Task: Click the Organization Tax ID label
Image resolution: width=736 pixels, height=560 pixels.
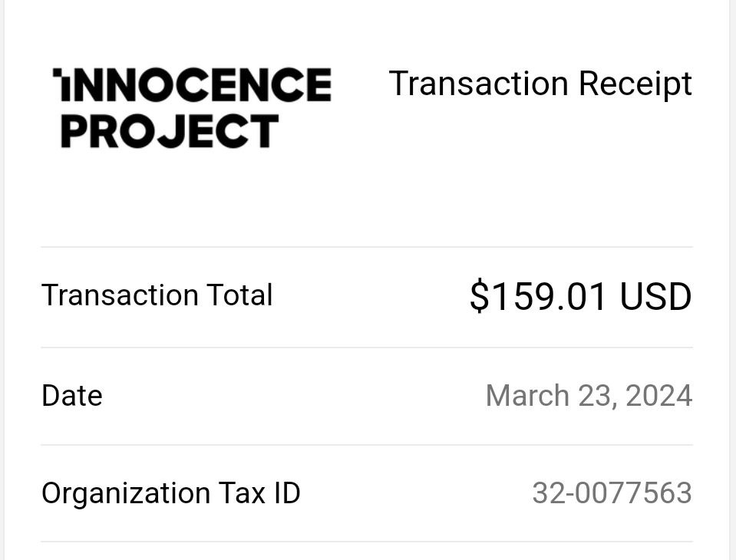Action: pyautogui.click(x=171, y=494)
